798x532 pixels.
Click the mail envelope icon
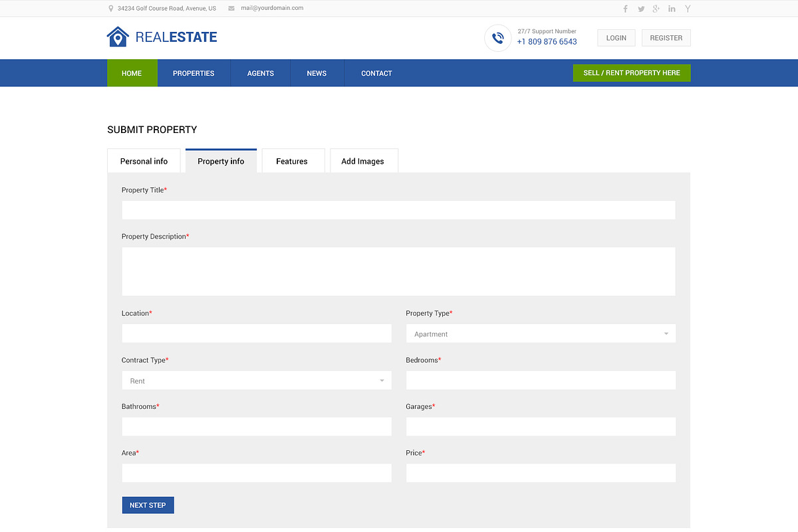click(x=231, y=9)
